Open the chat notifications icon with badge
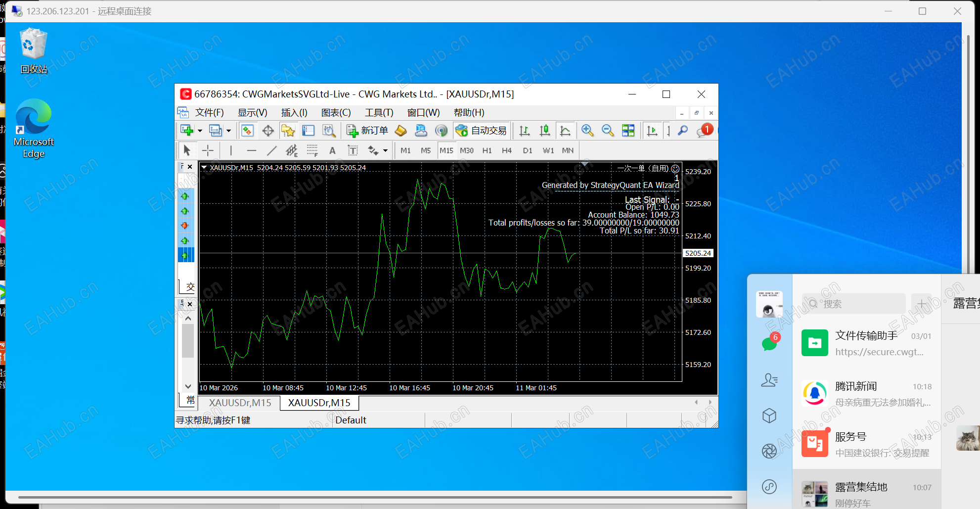 (x=704, y=131)
